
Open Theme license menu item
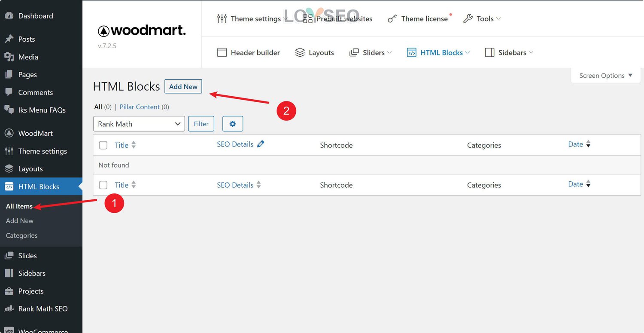(x=419, y=19)
